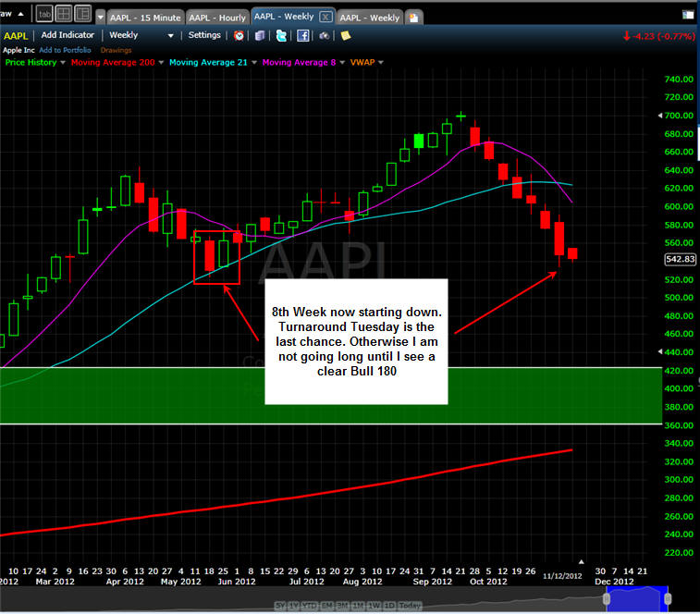Share chart via Twitter icon
700x614 pixels.
pyautogui.click(x=281, y=36)
